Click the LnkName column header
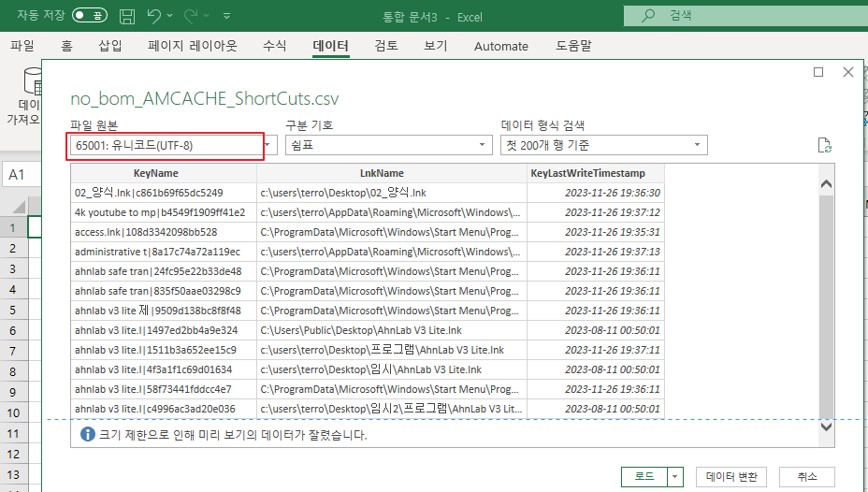This screenshot has width=868, height=492. (392, 173)
